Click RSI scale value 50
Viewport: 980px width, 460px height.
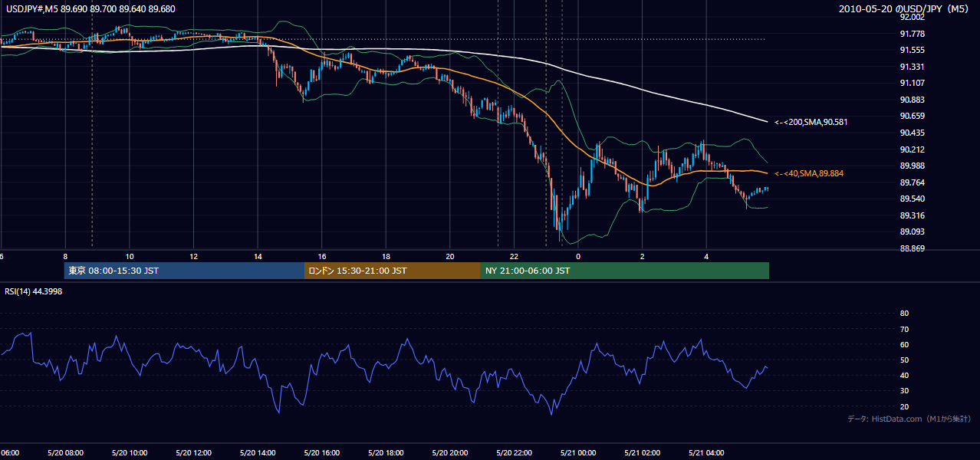pos(904,360)
